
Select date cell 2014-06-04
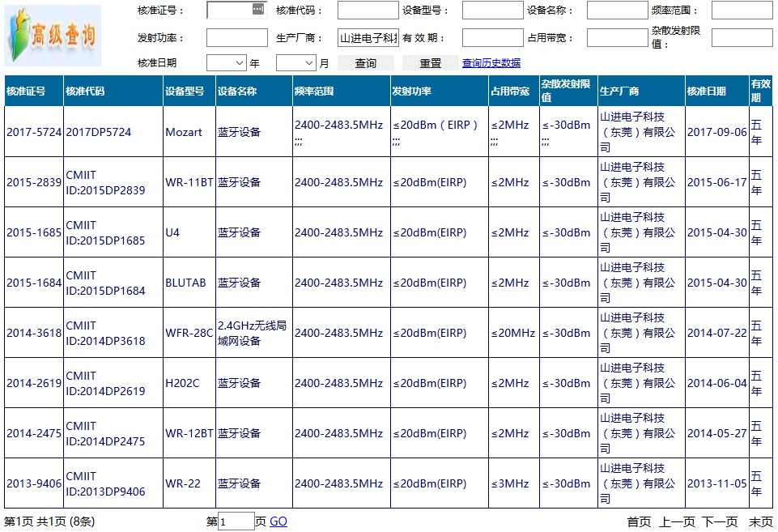717,383
